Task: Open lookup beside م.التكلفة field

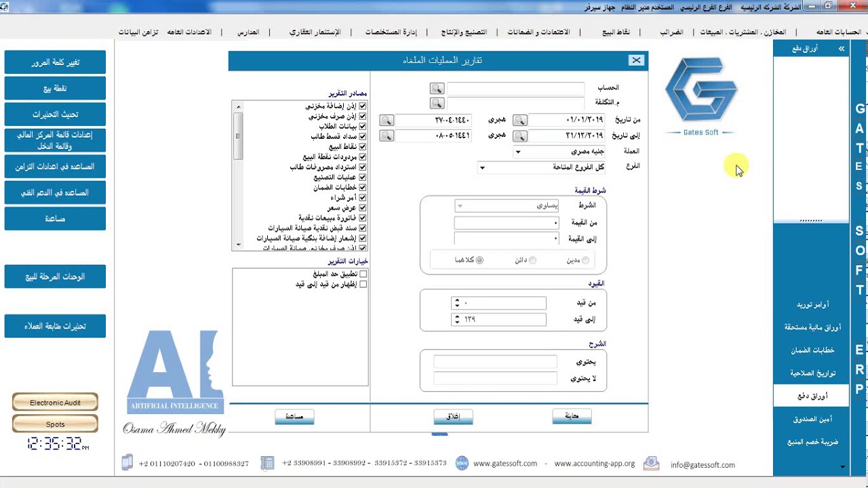Action: click(x=437, y=103)
